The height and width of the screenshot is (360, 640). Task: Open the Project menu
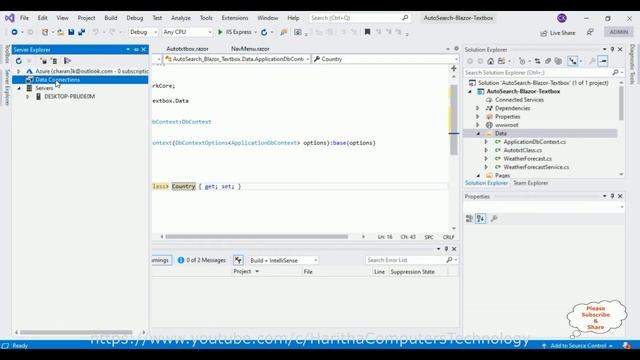tap(87, 18)
